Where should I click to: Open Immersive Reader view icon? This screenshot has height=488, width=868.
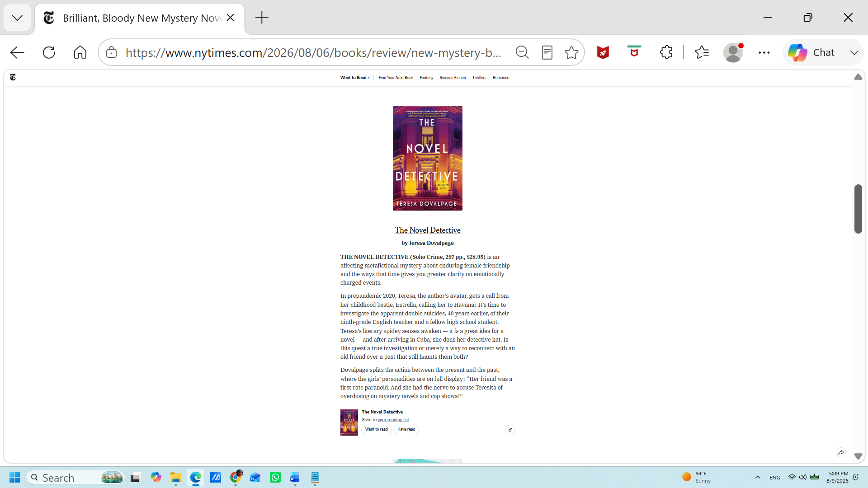coord(547,52)
